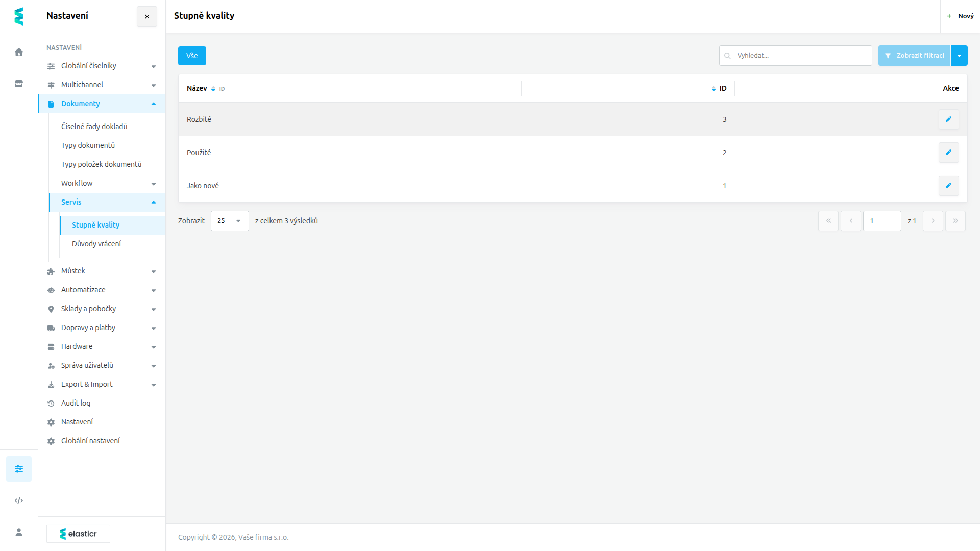Focus the Vyhledat search field
This screenshot has width=980, height=551.
point(795,56)
